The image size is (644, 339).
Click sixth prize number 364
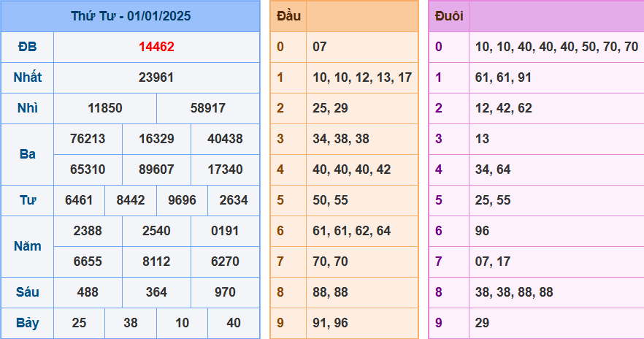[x=156, y=292]
